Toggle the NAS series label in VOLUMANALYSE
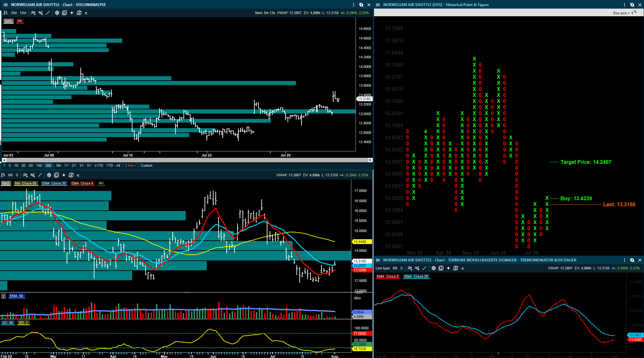The width and height of the screenshot is (644, 358). point(8,21)
